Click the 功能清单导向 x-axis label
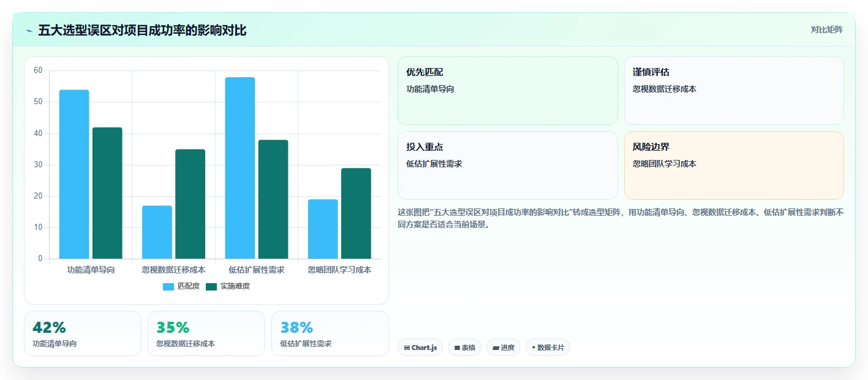The image size is (868, 380). click(x=91, y=270)
